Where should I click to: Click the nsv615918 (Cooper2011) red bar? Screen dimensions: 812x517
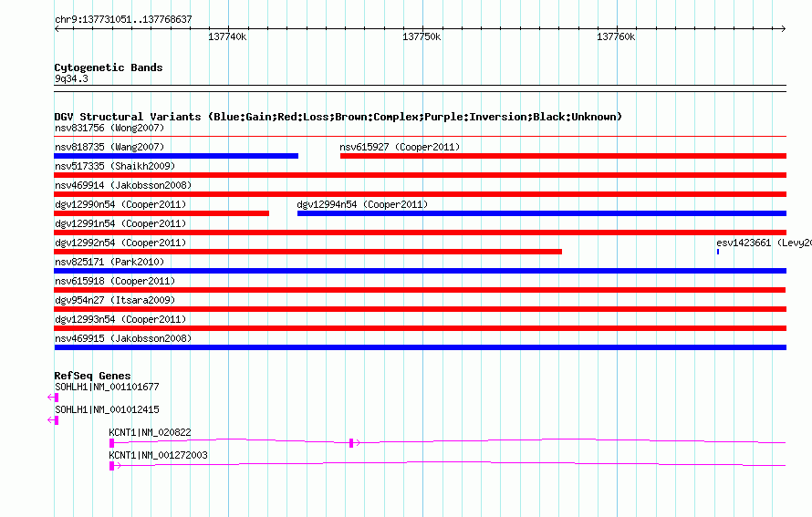(420, 290)
